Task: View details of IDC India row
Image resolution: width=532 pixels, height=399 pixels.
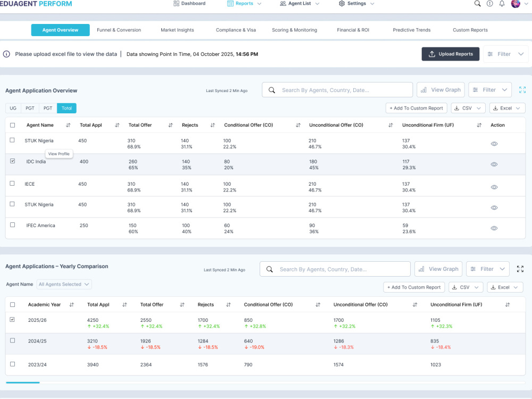Action: point(494,164)
